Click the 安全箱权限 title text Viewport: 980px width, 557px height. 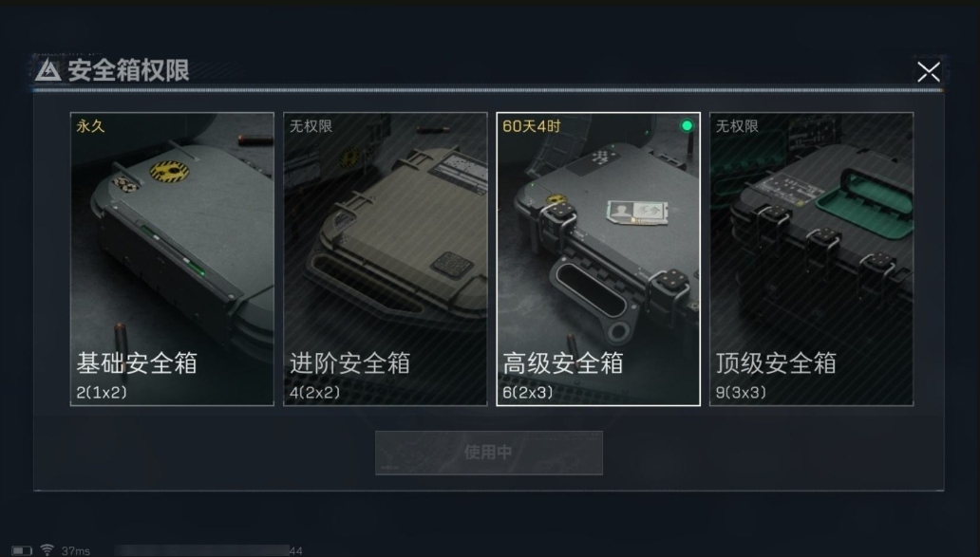click(x=129, y=70)
